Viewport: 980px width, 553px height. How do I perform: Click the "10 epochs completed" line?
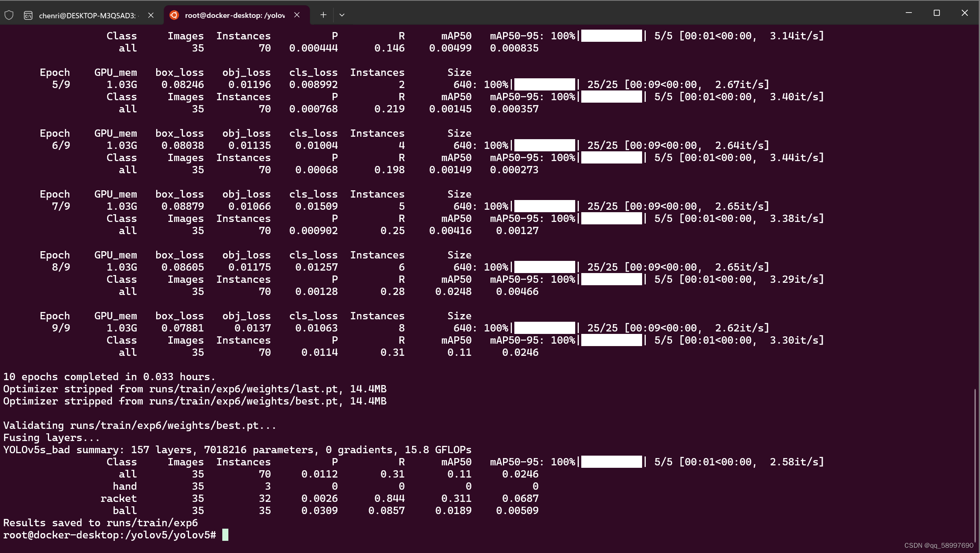(109, 377)
